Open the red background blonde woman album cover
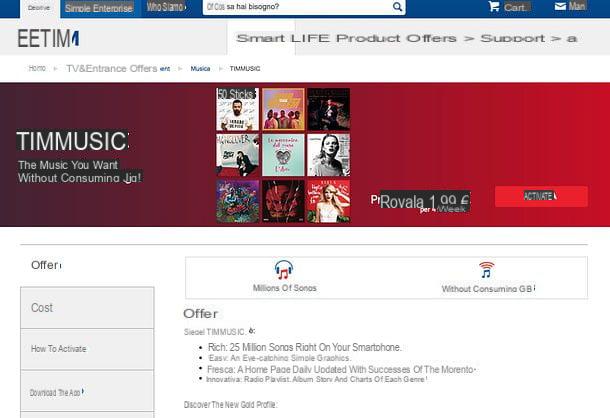 click(329, 201)
